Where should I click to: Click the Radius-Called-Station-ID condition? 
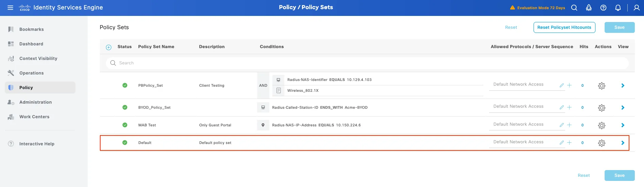click(x=320, y=108)
